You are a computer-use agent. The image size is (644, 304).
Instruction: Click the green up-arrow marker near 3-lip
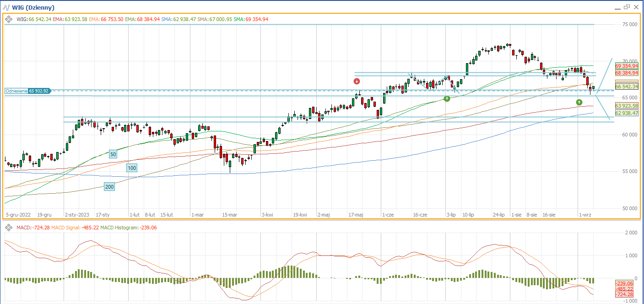pyautogui.click(x=447, y=99)
